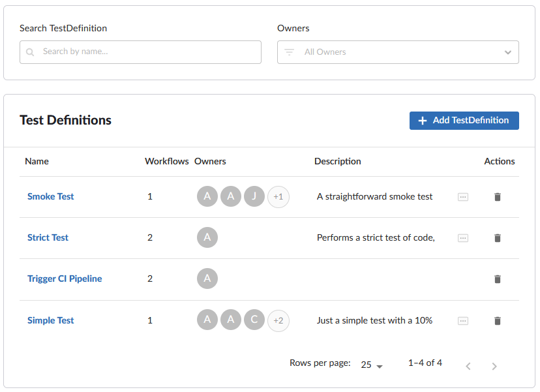Click the C owner avatar in Simple Test
Image resolution: width=540 pixels, height=392 pixels.
[254, 320]
